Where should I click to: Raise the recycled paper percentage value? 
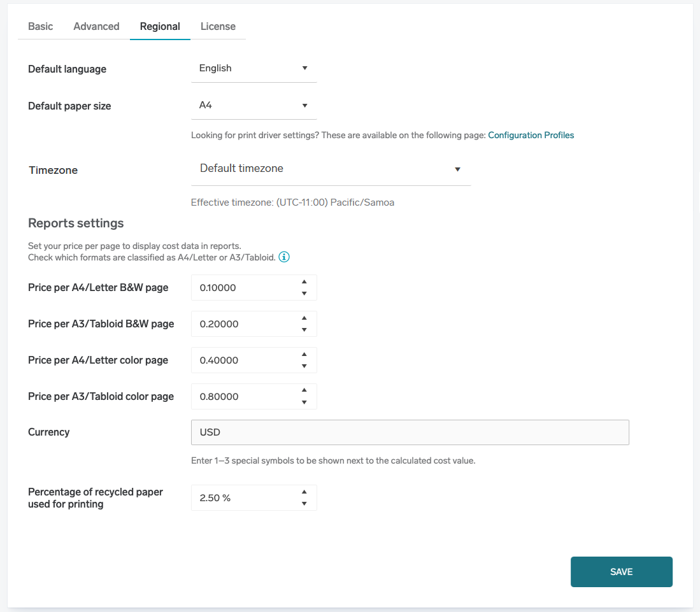[304, 492]
